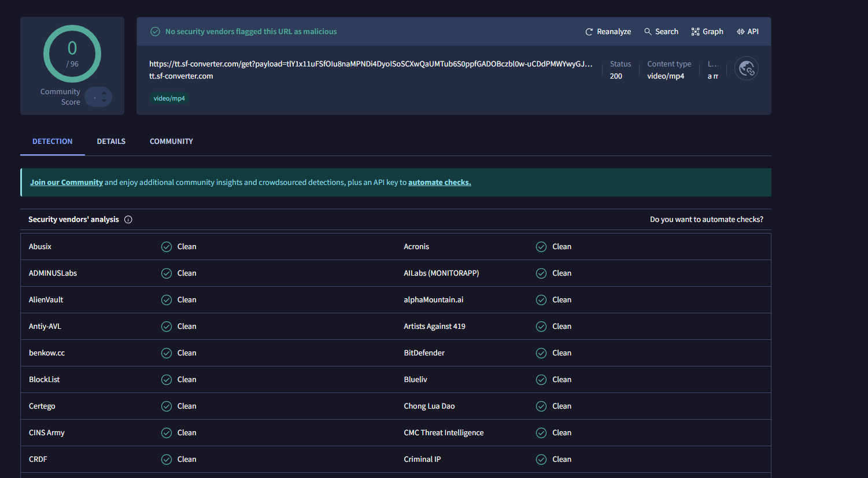This screenshot has width=868, height=478.
Task: Reanalyze the scanned URL
Action: pyautogui.click(x=608, y=32)
